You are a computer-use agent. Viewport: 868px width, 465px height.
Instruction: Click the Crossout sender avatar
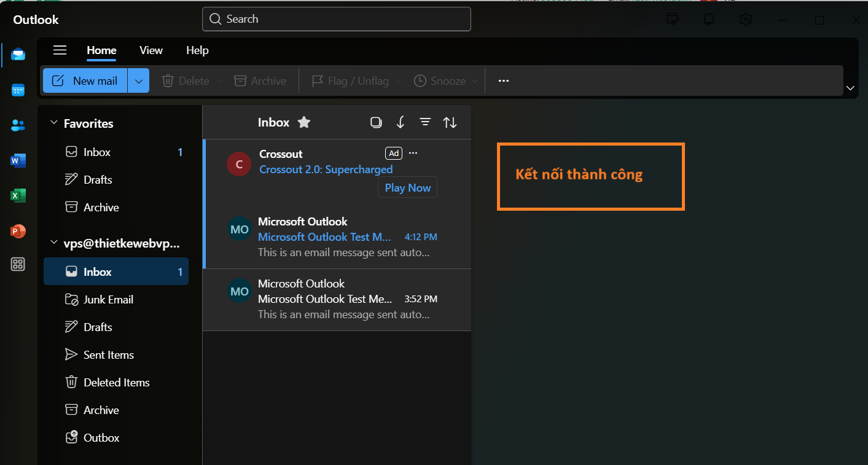point(239,164)
